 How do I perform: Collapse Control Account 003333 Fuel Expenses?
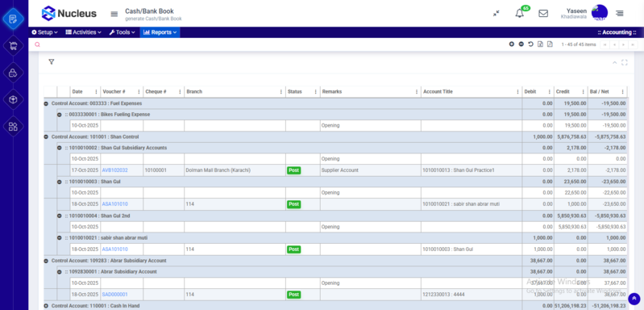[46, 103]
